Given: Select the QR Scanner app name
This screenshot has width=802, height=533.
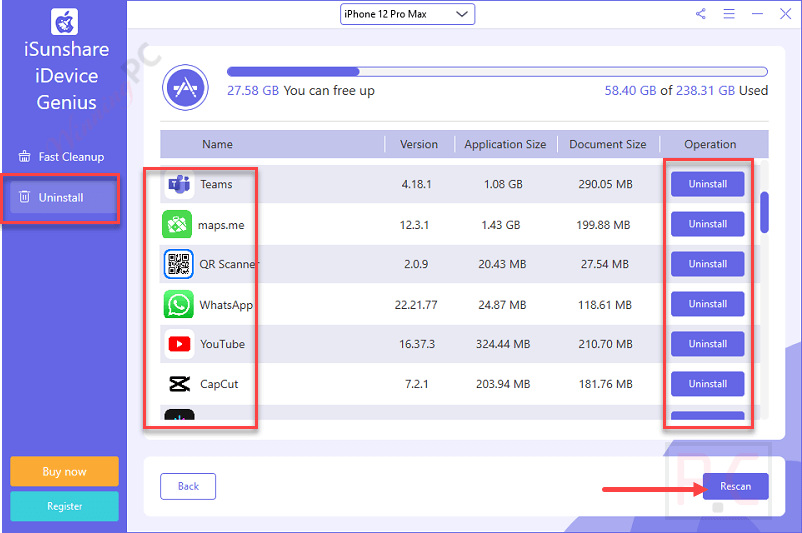Looking at the screenshot, I should point(229,264).
